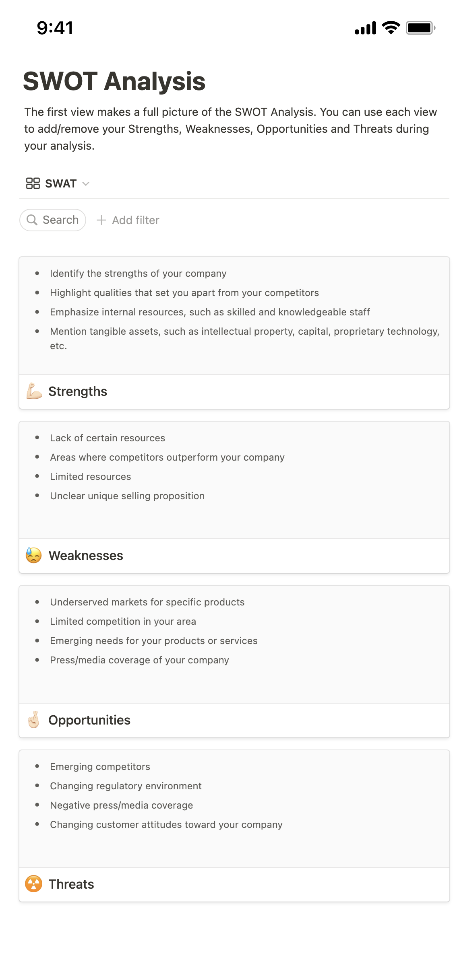The image size is (453, 980).
Task: Open the Opportunities card title
Action: pyautogui.click(x=89, y=720)
